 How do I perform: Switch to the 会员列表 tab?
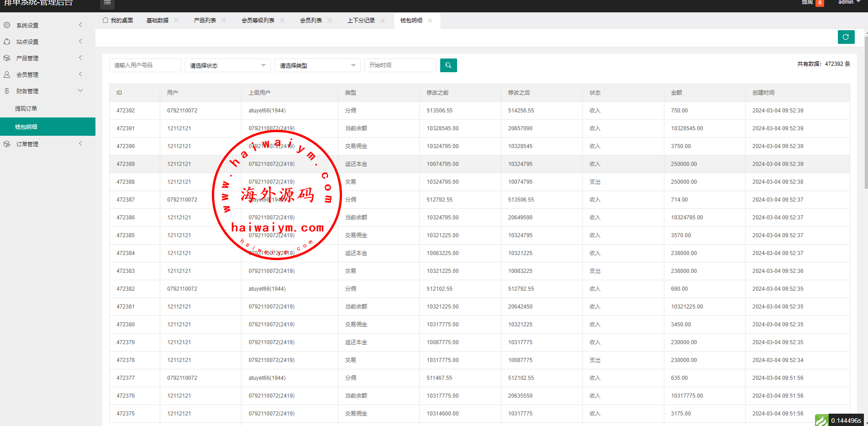310,21
